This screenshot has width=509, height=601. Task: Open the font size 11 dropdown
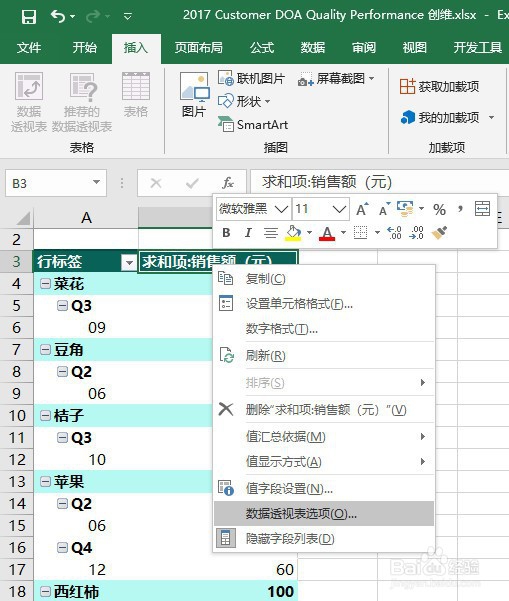340,209
